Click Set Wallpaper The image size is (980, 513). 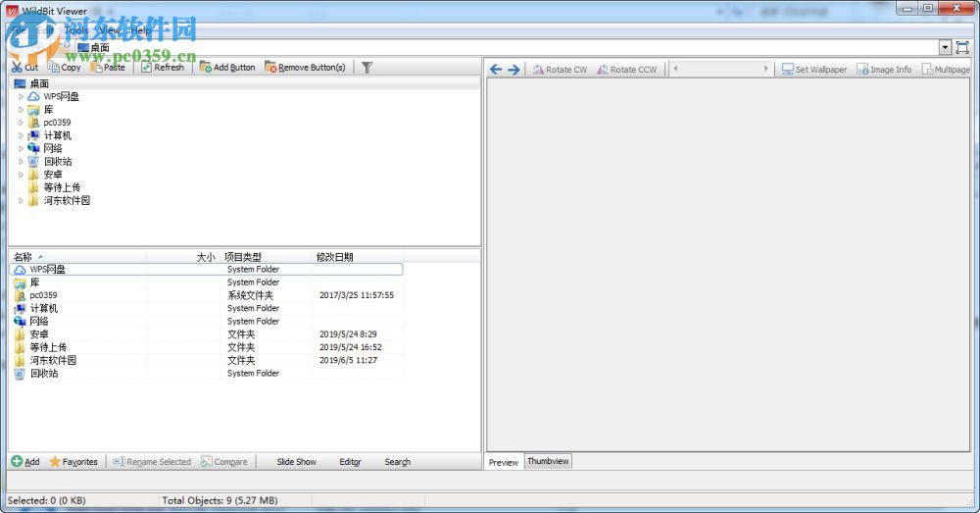point(814,70)
